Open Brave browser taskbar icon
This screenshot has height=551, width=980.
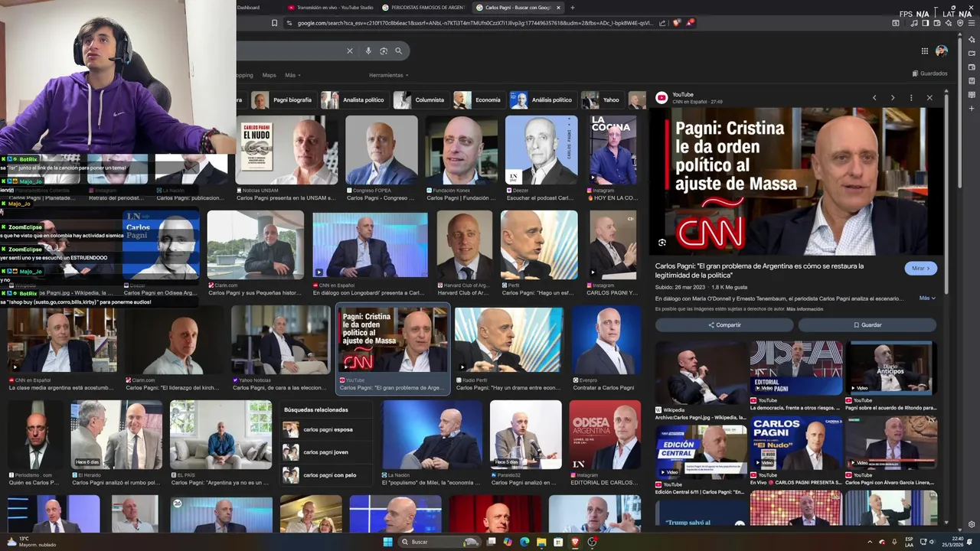click(x=575, y=542)
